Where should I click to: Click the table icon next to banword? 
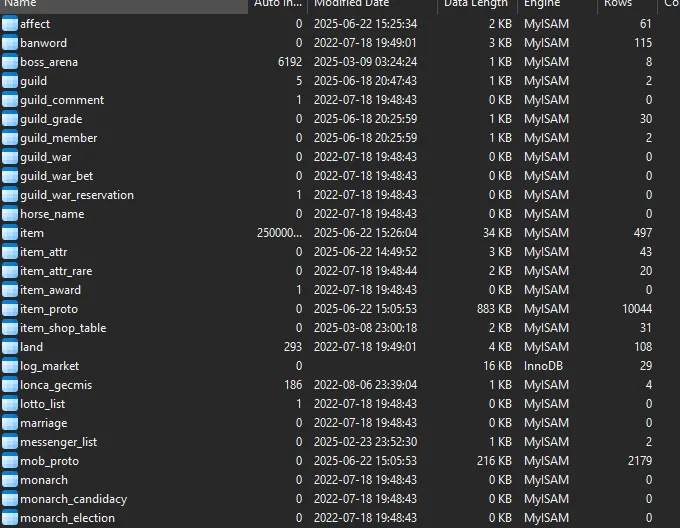[x=10, y=43]
